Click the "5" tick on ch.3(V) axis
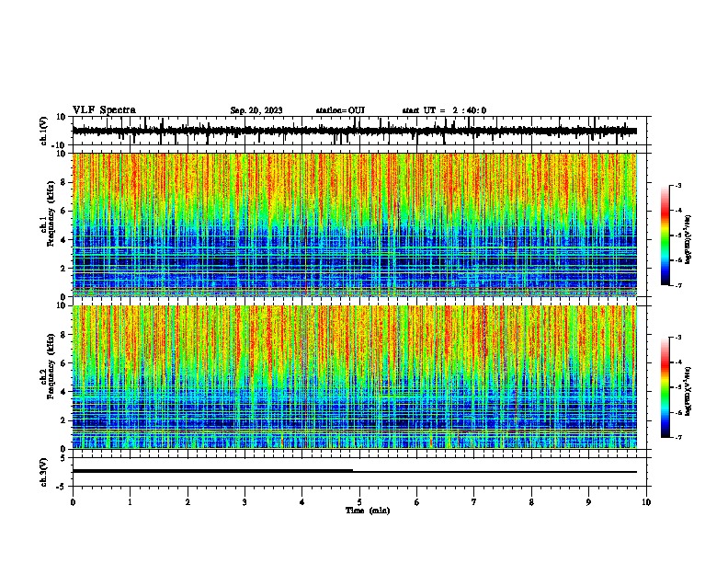Viewport: 728px width, 563px height. point(63,458)
